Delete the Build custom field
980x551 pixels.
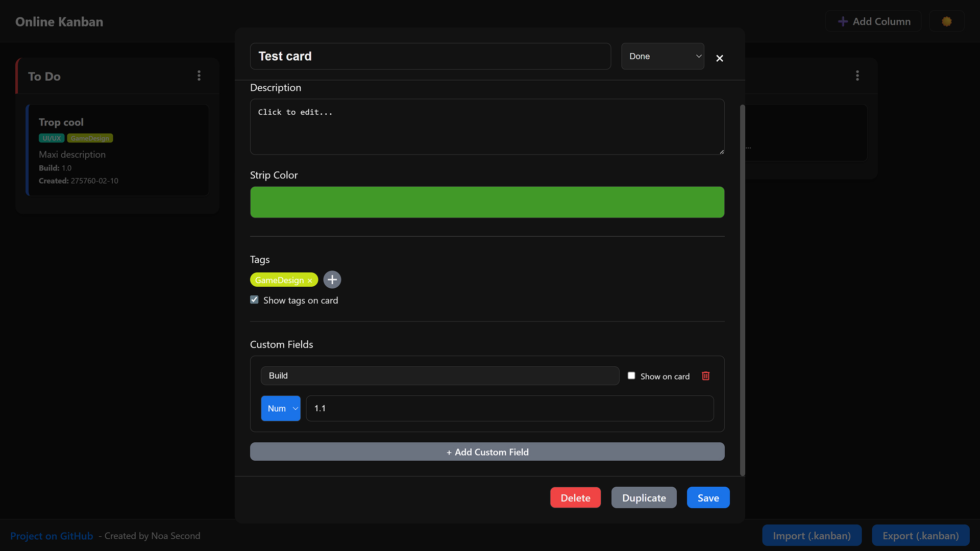pos(705,376)
